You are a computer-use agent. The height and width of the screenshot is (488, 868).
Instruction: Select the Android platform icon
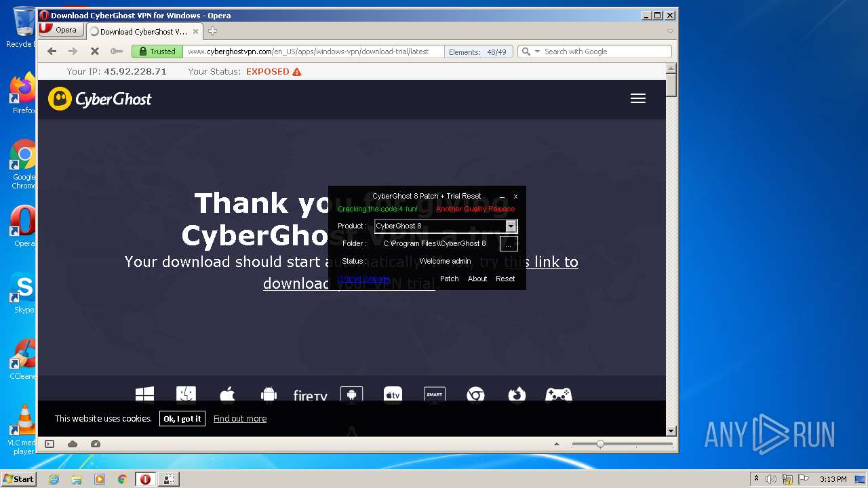269,394
